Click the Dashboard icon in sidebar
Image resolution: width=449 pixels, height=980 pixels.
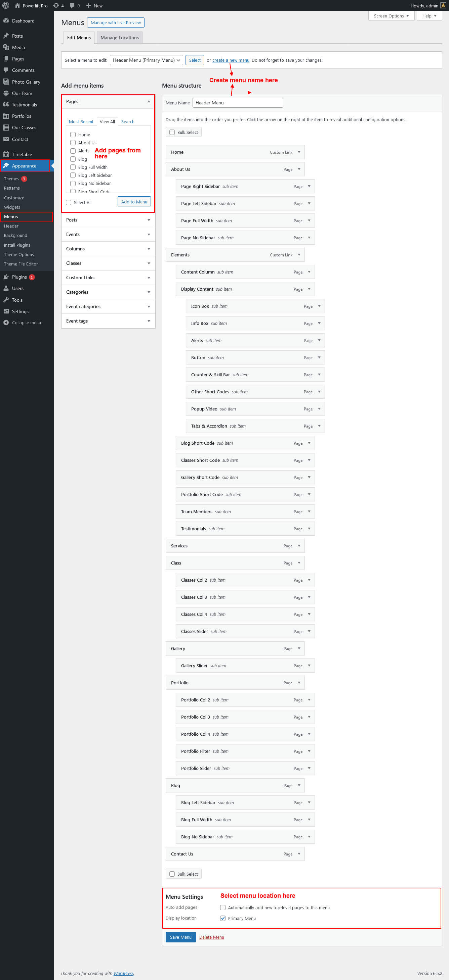[x=6, y=20]
